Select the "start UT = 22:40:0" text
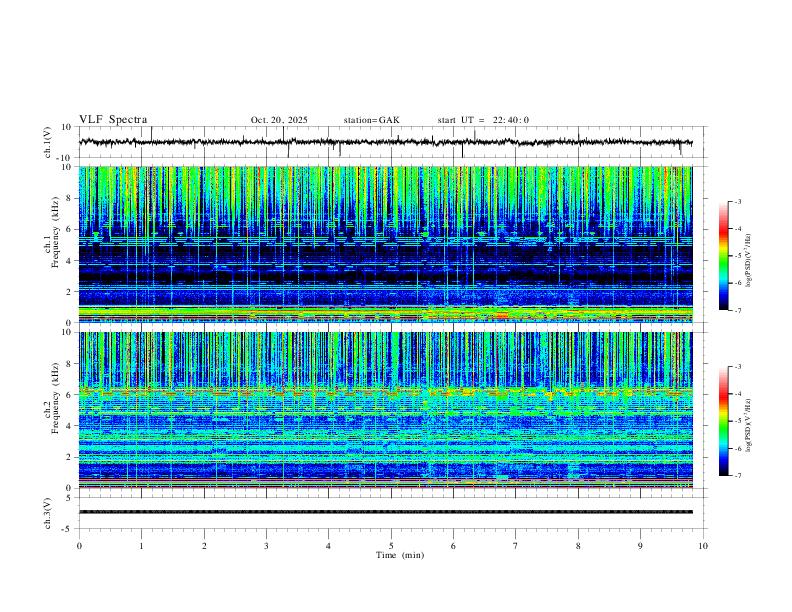The height and width of the screenshot is (612, 792). point(483,120)
